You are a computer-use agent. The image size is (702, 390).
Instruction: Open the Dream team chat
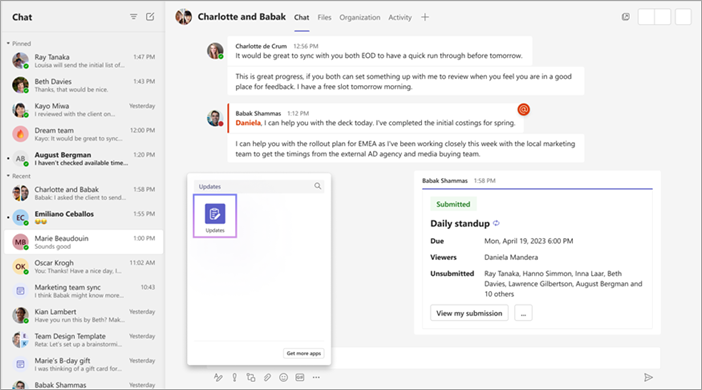pos(83,134)
